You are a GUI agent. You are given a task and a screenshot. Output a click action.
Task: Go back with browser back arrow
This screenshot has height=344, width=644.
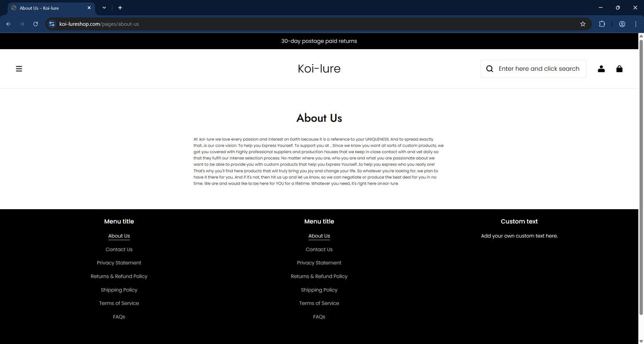tap(9, 24)
